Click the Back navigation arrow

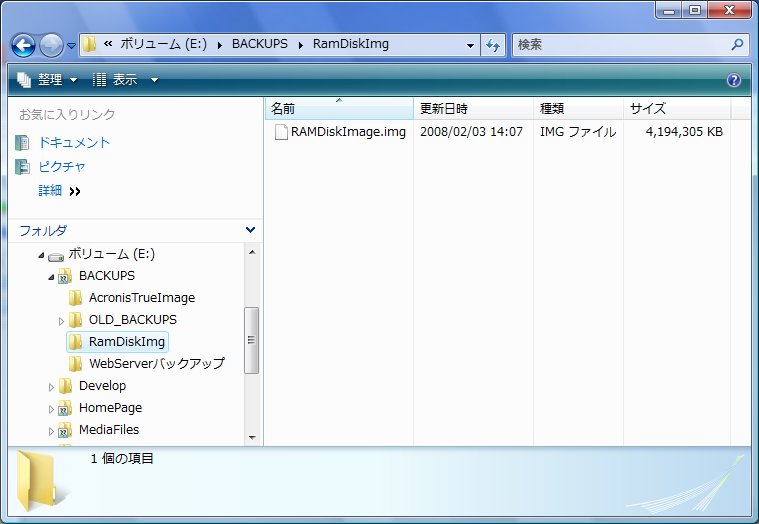point(23,45)
